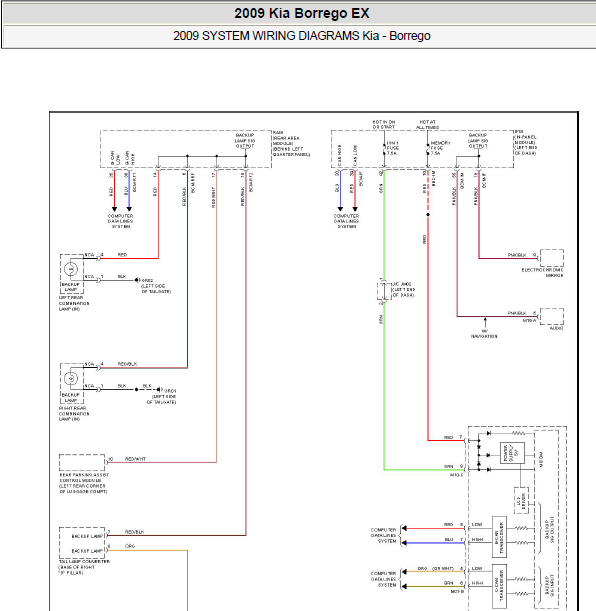The height and width of the screenshot is (611, 596).
Task: Click the splice dot on dashed red wire
Action: tap(428, 215)
